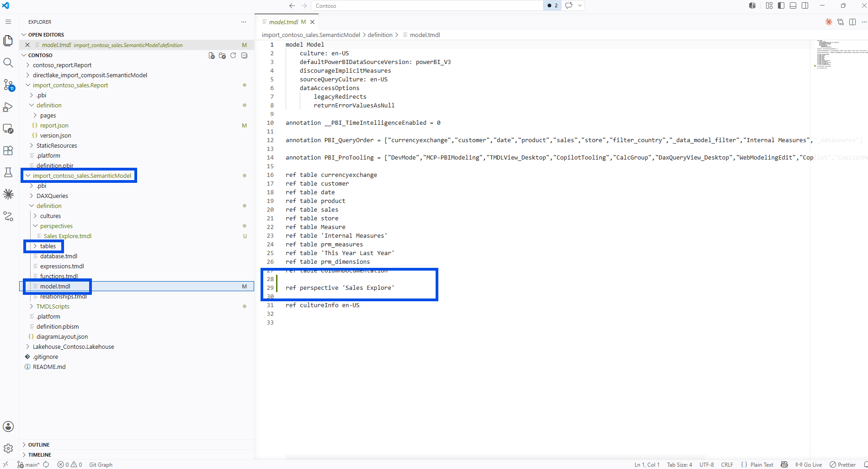Image resolution: width=868 pixels, height=469 pixels.
Task: Open Git Graph from status bar
Action: [101, 464]
